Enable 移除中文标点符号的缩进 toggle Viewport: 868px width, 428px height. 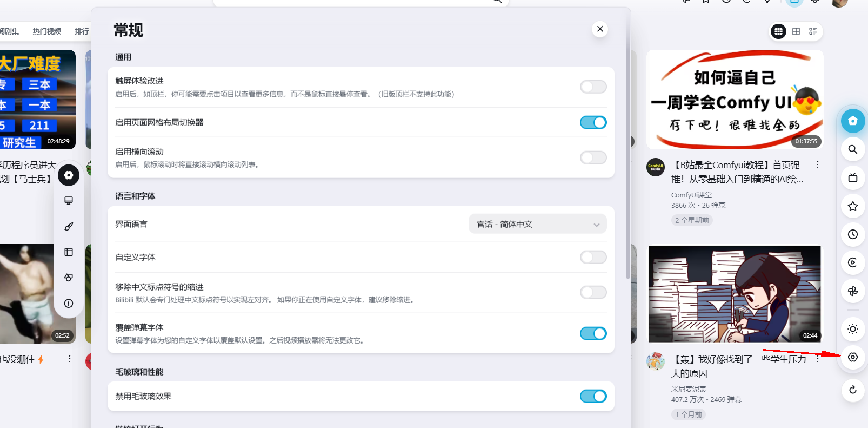click(x=593, y=292)
